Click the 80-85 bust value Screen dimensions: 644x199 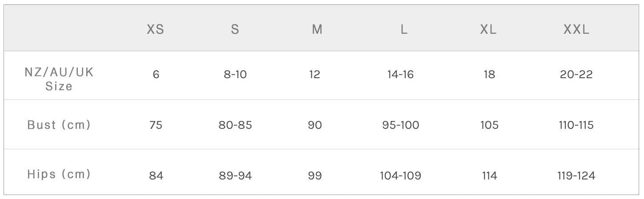pyautogui.click(x=235, y=125)
